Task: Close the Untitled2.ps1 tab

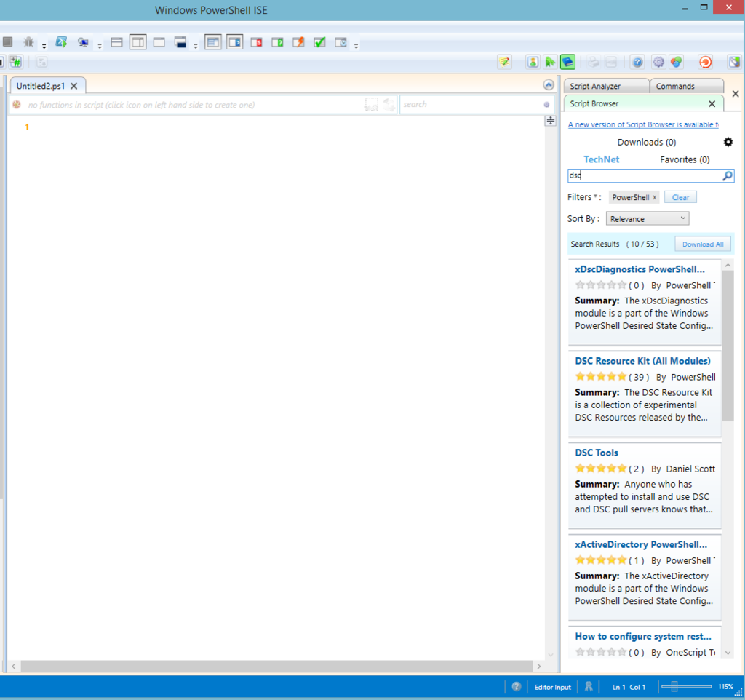Action: pyautogui.click(x=73, y=86)
